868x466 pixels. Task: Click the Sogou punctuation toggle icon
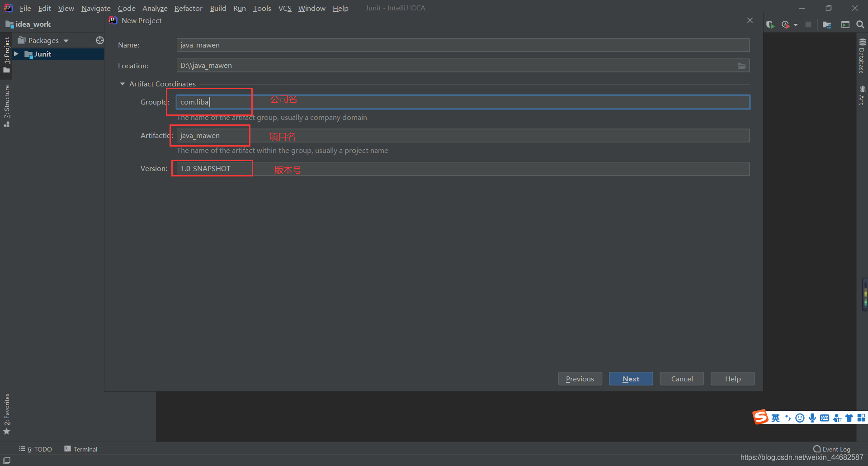[788, 418]
